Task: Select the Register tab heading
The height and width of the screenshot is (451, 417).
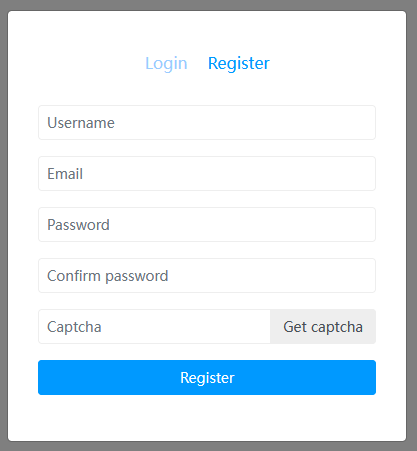Action: [239, 63]
